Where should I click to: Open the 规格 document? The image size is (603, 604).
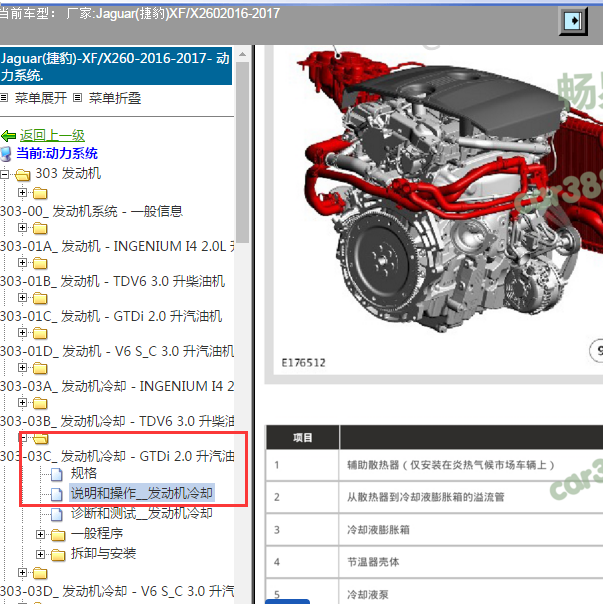tap(84, 473)
